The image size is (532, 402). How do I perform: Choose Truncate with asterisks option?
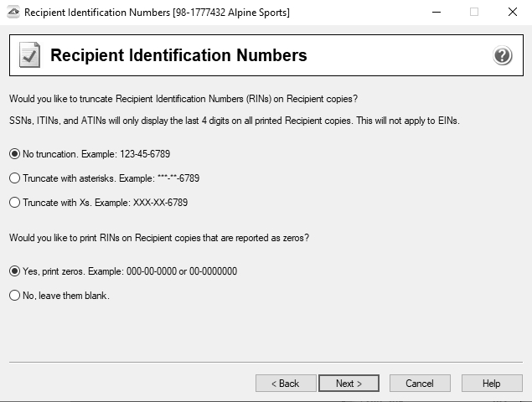pos(15,178)
